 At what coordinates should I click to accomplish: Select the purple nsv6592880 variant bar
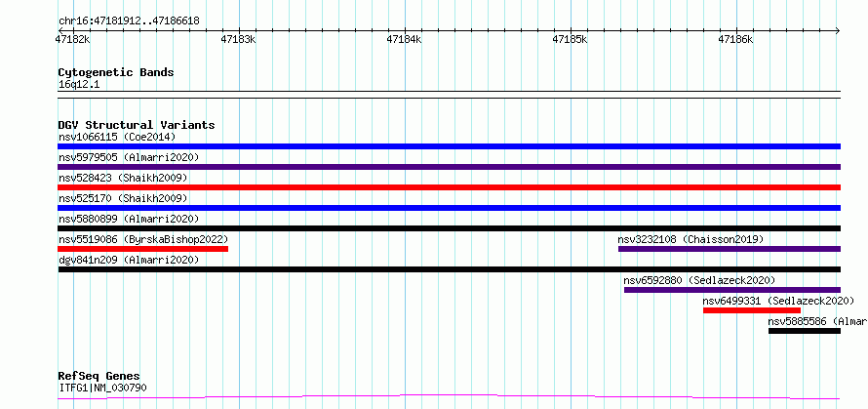point(732,290)
